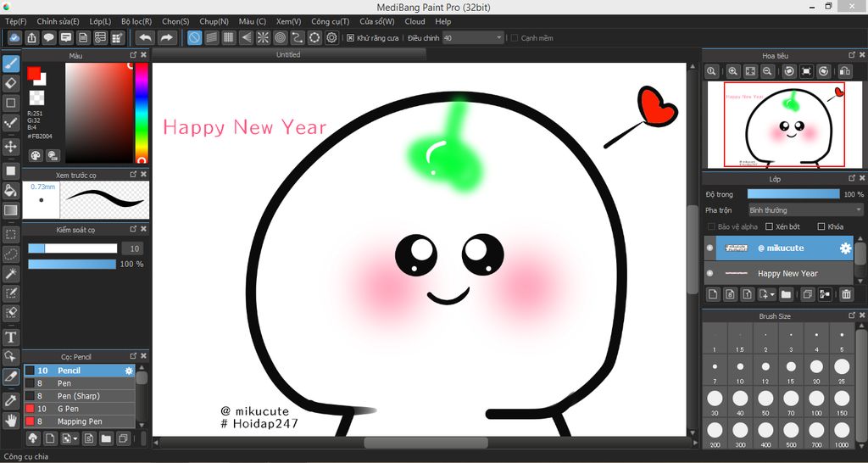Screen dimensions: 868x463
Task: Select the Brush tool in left toolbar
Action: pyautogui.click(x=10, y=64)
